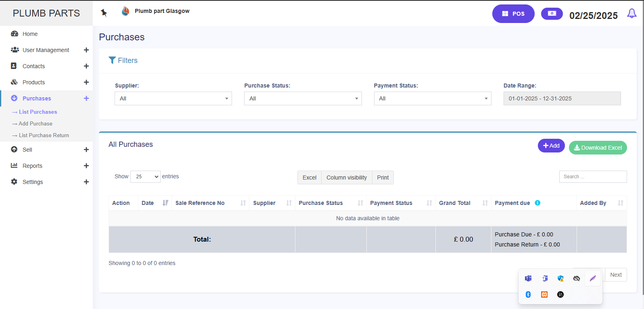The height and width of the screenshot is (309, 644).
Task: Click the purple money bill icon button
Action: pyautogui.click(x=552, y=14)
